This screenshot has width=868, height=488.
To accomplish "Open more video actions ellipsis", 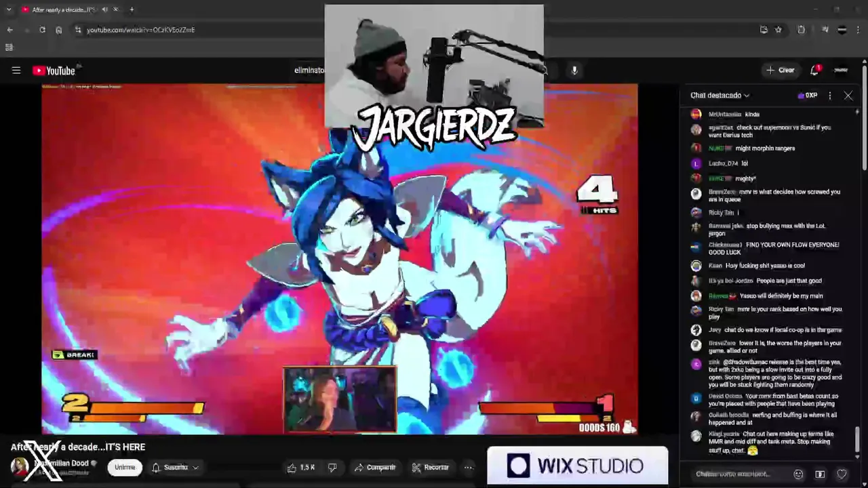I will click(x=468, y=467).
